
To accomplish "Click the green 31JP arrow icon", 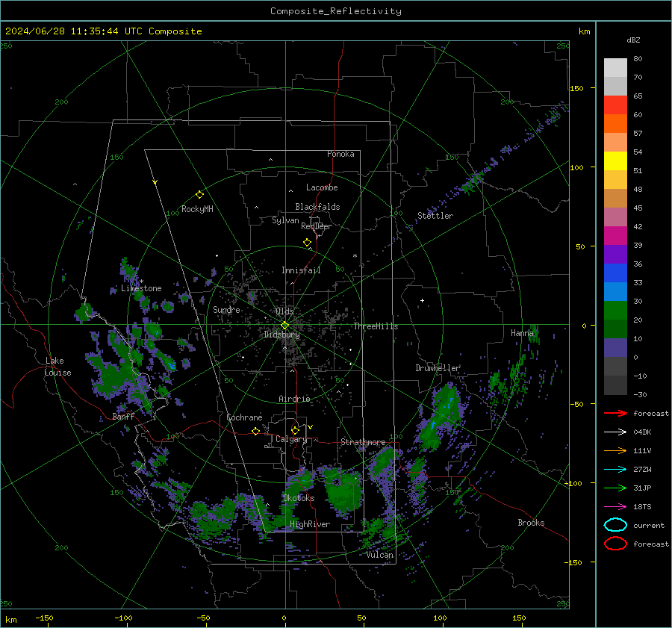I will pos(615,488).
